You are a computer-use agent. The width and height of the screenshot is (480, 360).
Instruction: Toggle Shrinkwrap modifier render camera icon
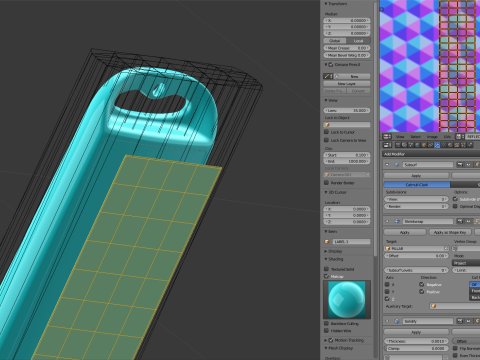tap(460, 221)
